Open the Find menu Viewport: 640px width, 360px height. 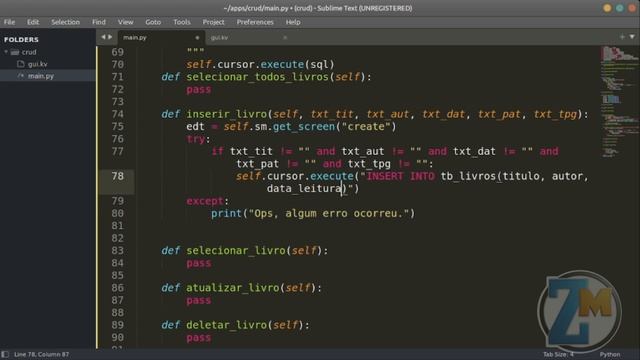(x=99, y=22)
